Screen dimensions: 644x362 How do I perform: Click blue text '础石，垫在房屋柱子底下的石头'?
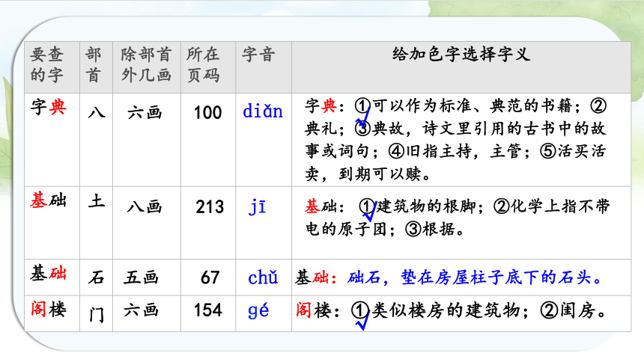pyautogui.click(x=475, y=278)
